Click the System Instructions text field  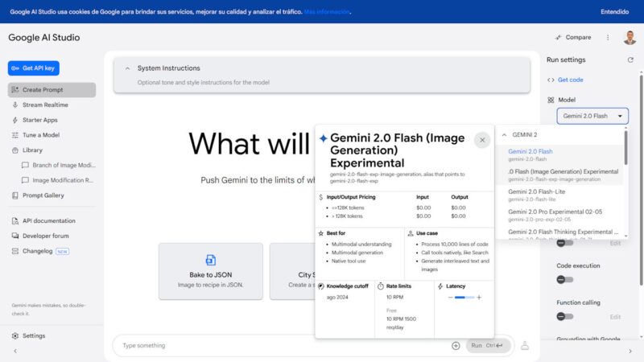204,83
